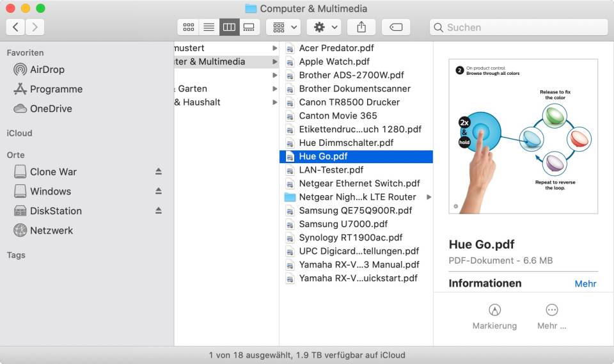The image size is (614, 364).
Task: Select Canton Movie 365 file
Action: point(356,116)
